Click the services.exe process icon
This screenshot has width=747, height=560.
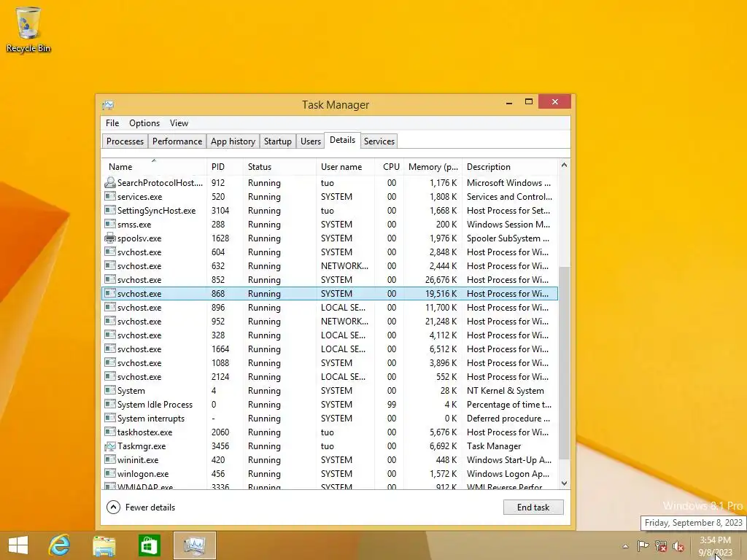pos(110,196)
